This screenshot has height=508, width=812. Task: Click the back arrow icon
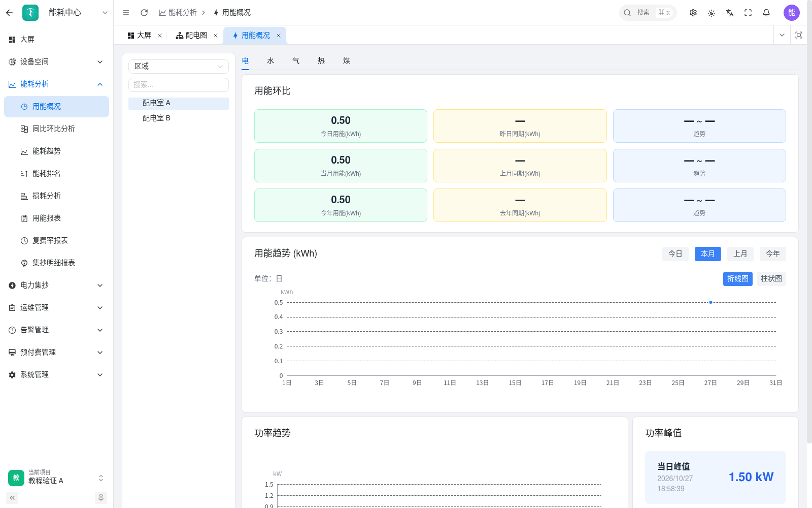[9, 13]
